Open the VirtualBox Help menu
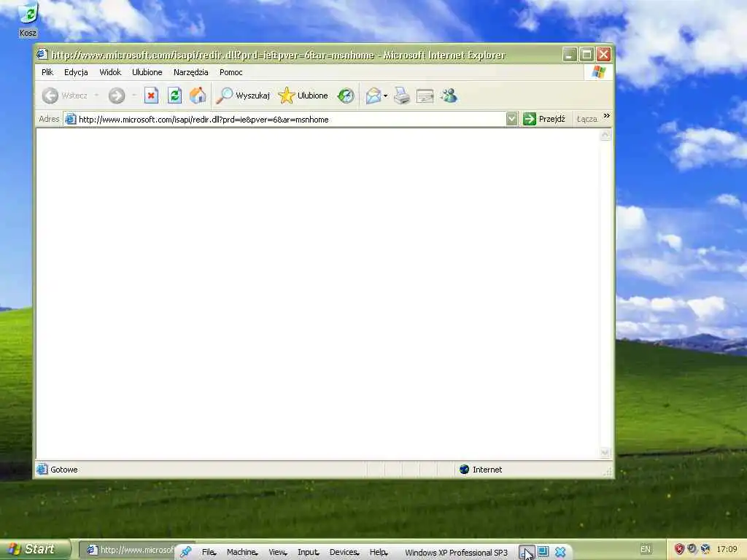The image size is (747, 560). [379, 553]
